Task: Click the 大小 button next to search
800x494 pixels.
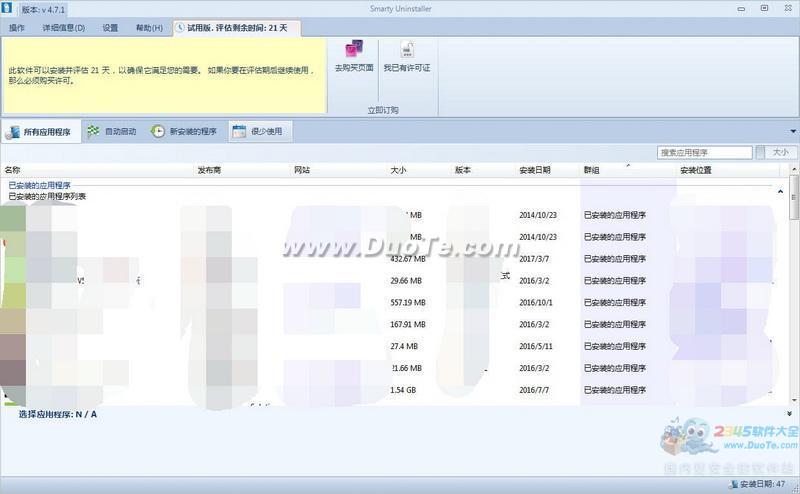Action: click(780, 152)
